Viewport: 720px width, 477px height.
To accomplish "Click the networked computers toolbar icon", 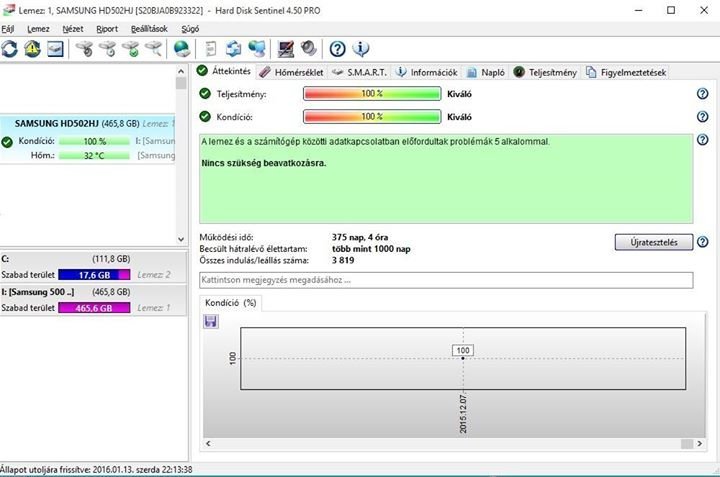I will (257, 49).
